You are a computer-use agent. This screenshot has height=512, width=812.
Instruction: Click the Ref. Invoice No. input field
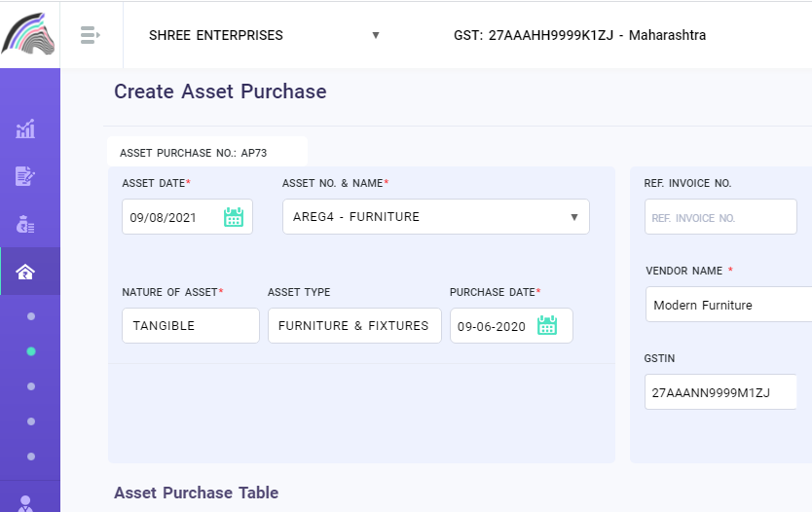720,217
